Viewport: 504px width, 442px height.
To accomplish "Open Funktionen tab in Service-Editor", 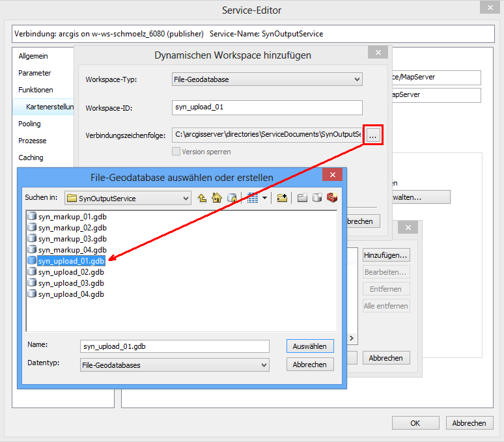I will (x=36, y=90).
